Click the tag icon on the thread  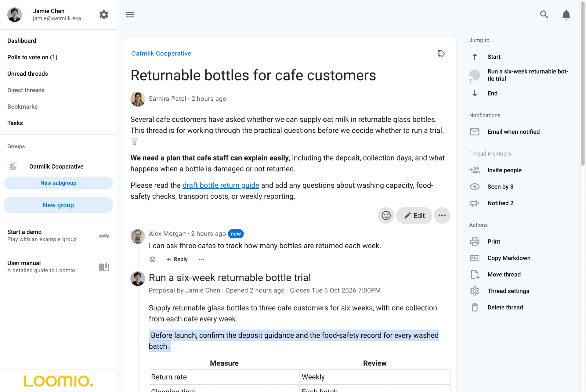click(x=441, y=54)
